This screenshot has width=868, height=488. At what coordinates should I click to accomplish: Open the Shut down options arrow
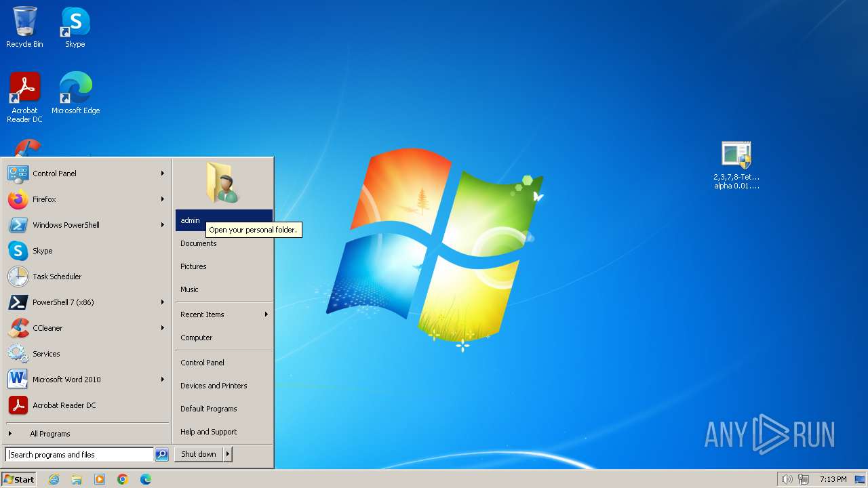pyautogui.click(x=228, y=454)
